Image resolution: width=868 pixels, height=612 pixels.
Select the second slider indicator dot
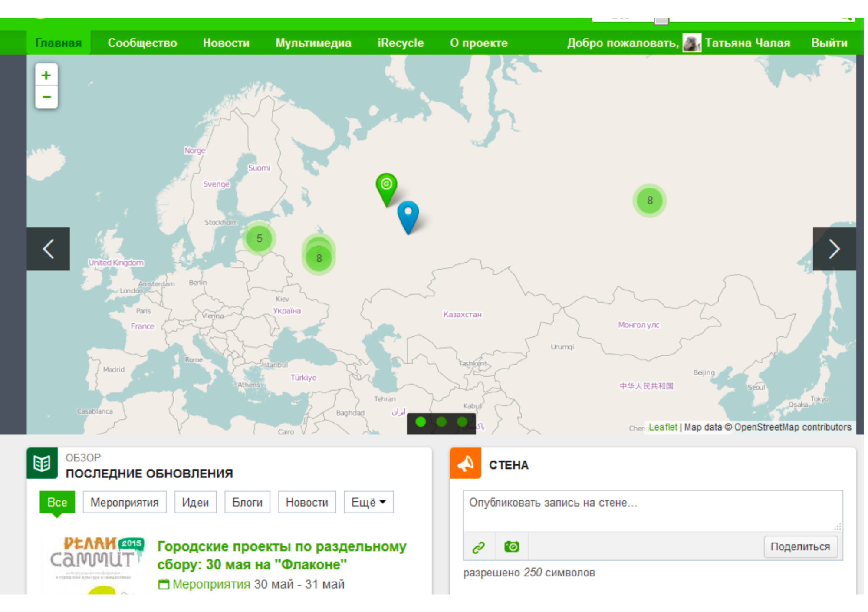click(441, 422)
